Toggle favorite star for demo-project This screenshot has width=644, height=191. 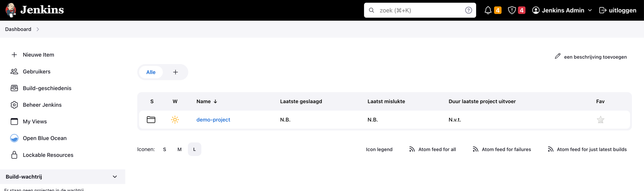(601, 120)
